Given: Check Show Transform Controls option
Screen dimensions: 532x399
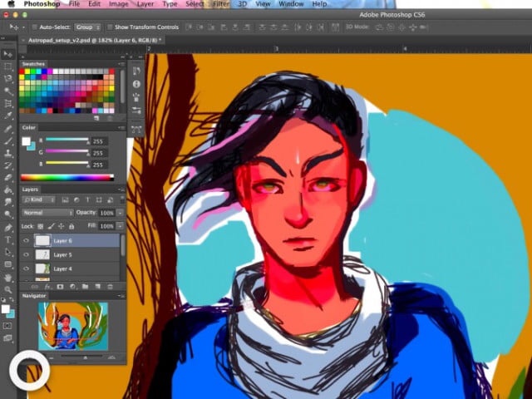Looking at the screenshot, I should 108,27.
